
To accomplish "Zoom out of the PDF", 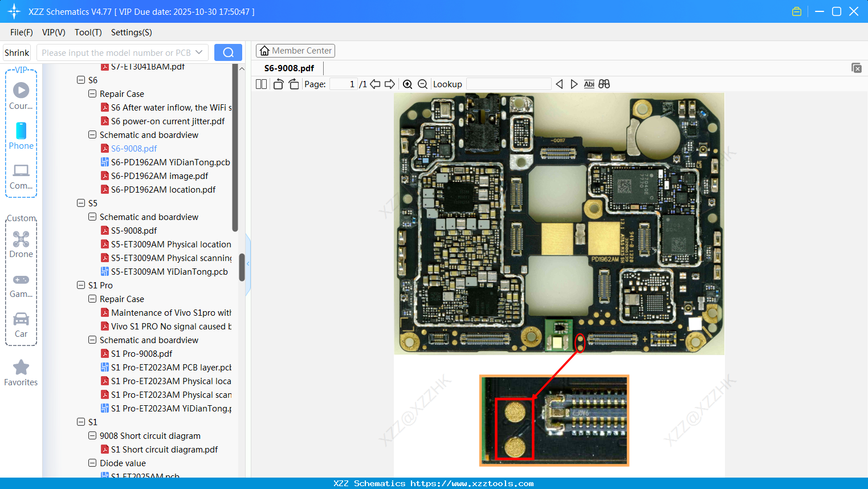I will (422, 84).
